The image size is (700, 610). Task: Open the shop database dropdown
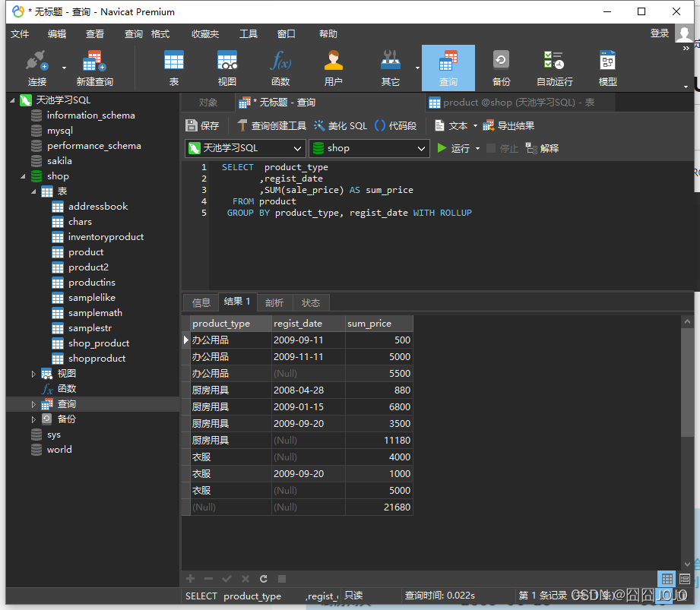(369, 148)
